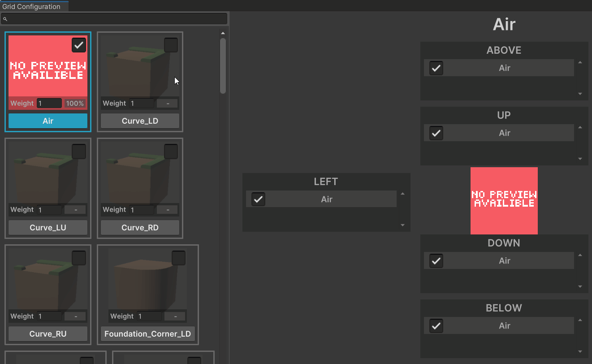Click the search magnifier icon
The width and height of the screenshot is (592, 364).
point(5,19)
